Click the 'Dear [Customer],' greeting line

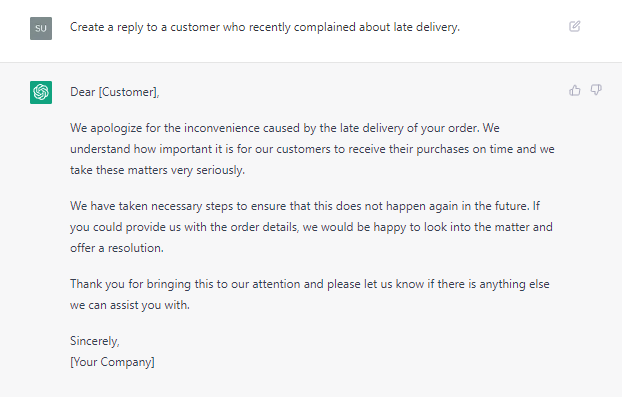click(x=115, y=92)
